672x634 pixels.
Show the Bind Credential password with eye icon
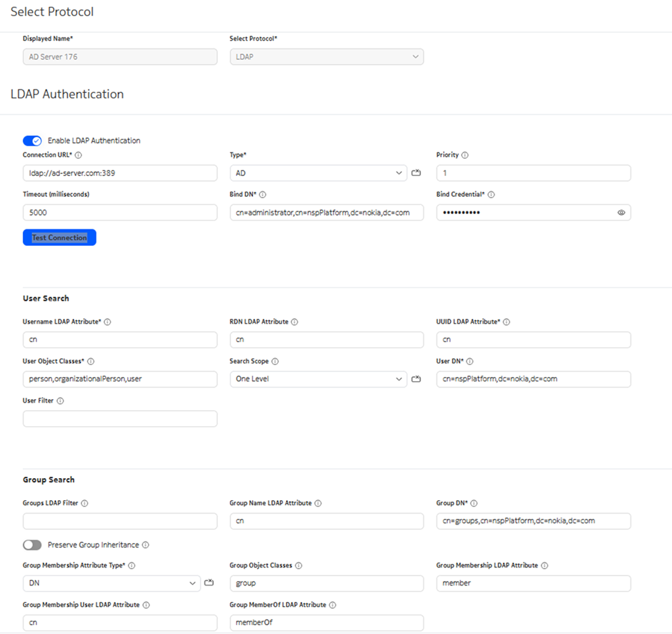(621, 213)
